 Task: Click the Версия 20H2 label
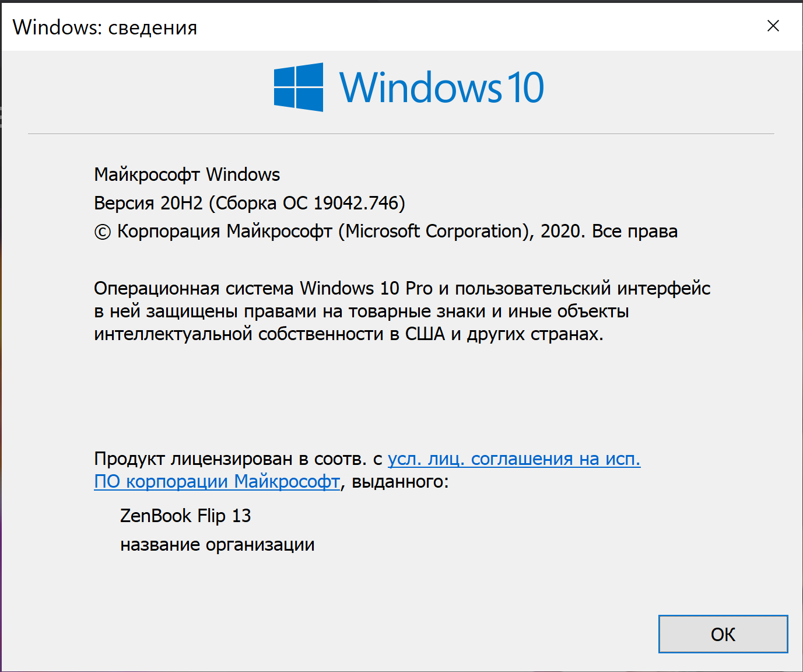coord(149,203)
